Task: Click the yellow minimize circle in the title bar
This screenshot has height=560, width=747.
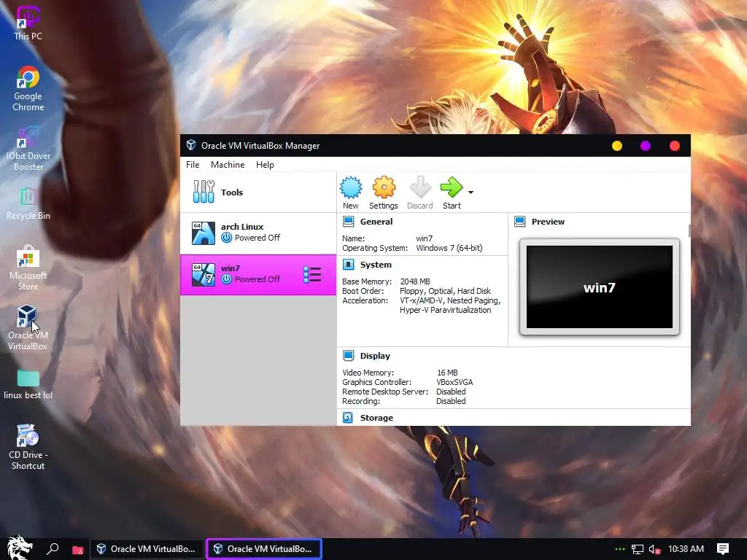Action: pos(617,146)
